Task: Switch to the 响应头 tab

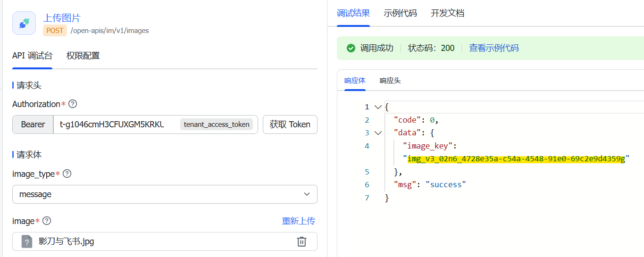Action: [x=390, y=81]
